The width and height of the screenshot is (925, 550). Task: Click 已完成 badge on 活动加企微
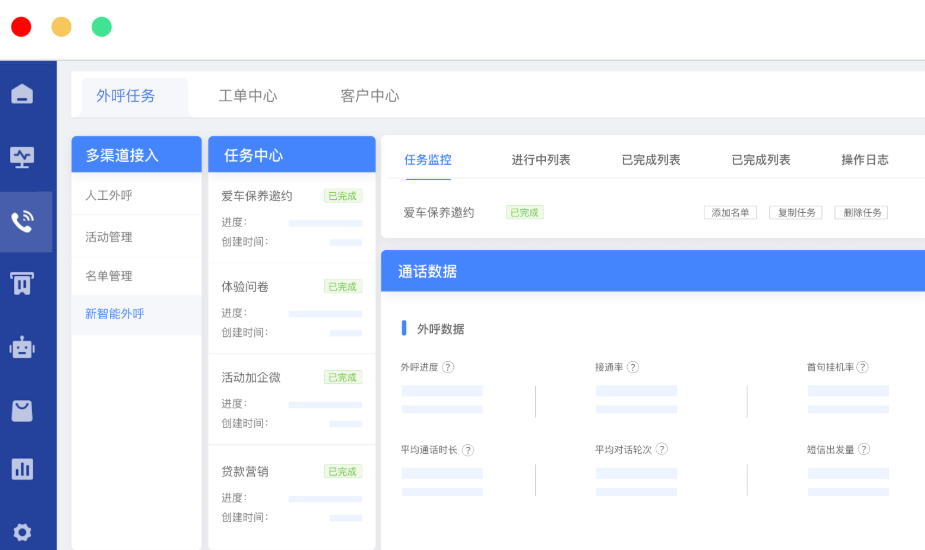[343, 378]
